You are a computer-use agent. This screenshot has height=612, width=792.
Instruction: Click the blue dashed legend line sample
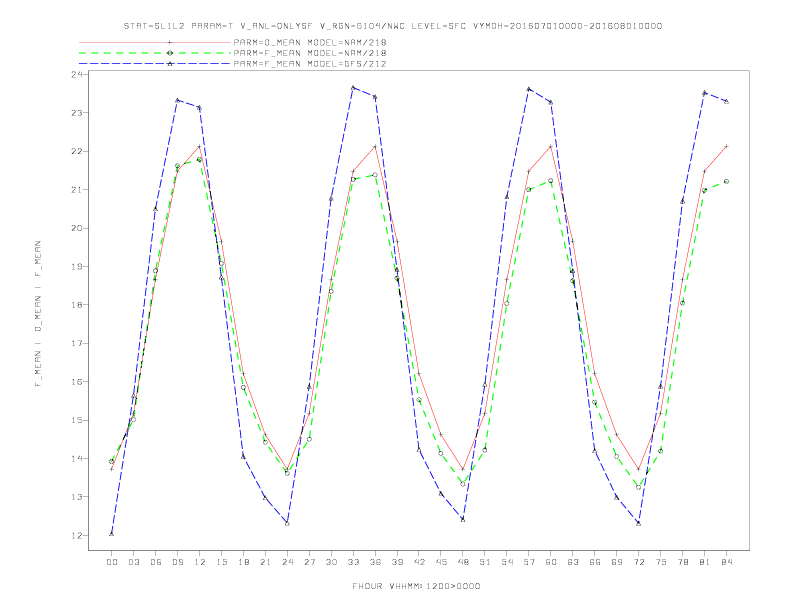point(155,64)
